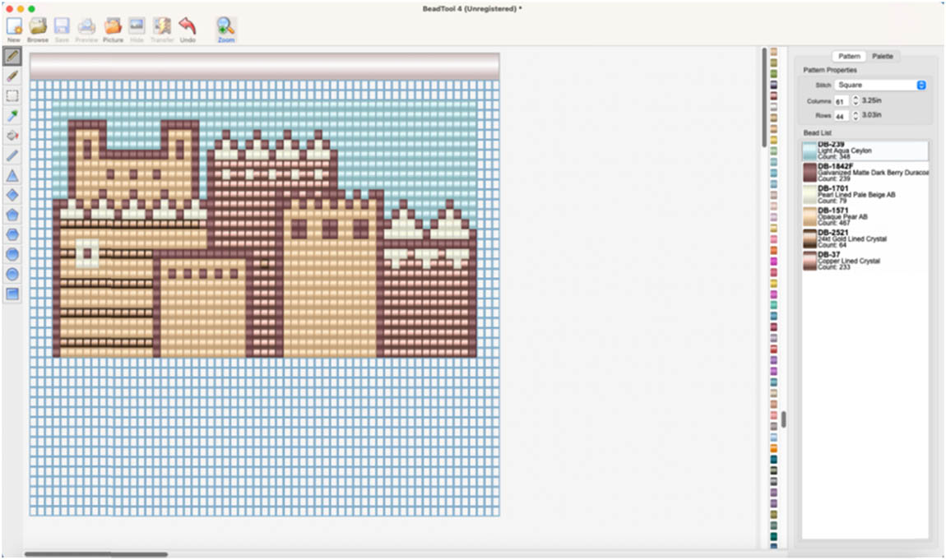The image size is (946, 560).
Task: Click the Columns number input field
Action: (841, 101)
